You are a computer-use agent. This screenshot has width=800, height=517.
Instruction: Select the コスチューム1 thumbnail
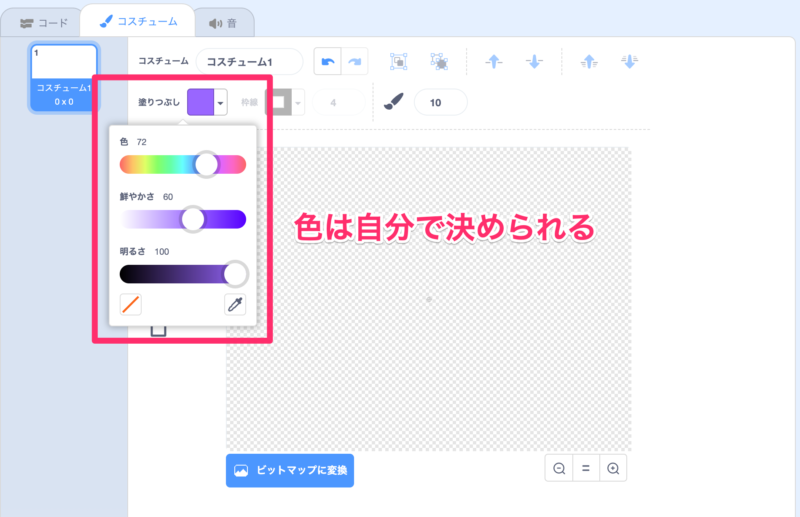(x=64, y=77)
